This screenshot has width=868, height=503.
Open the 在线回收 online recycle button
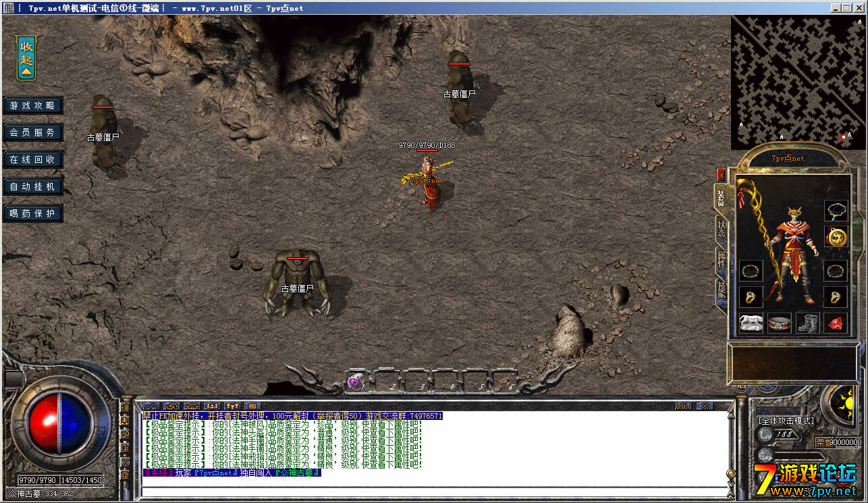tap(32, 159)
